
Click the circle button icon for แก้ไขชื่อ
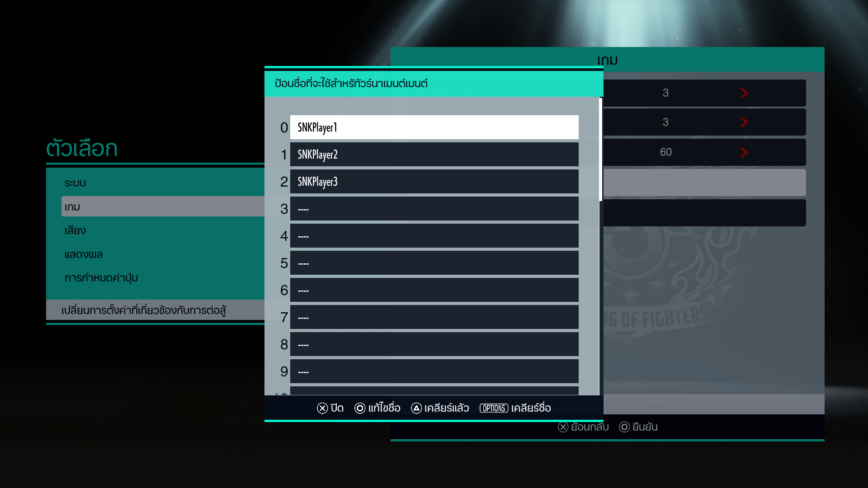360,408
